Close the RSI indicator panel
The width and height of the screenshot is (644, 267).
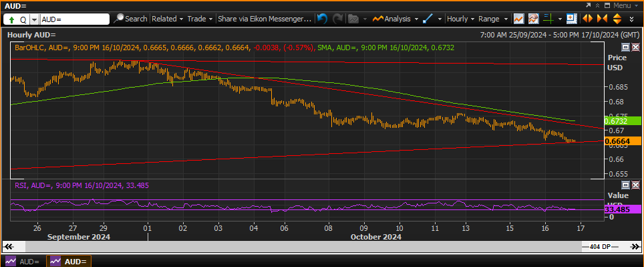635,185
